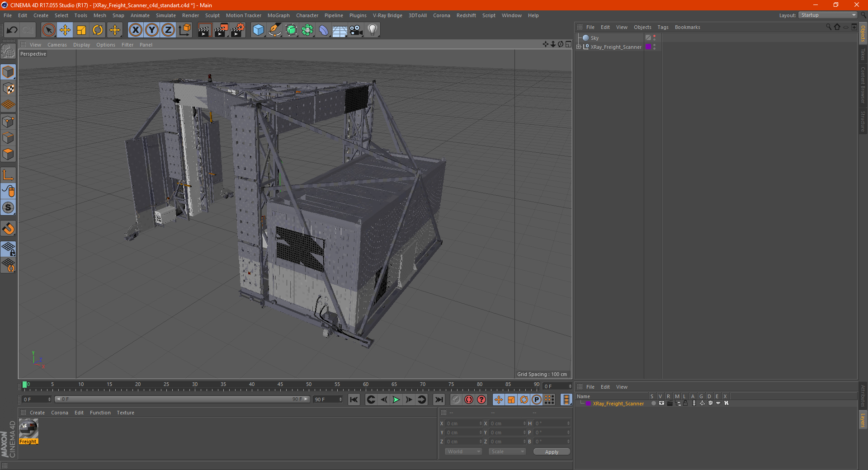The height and width of the screenshot is (470, 868).
Task: Enable Axis mode L icon
Action: coord(8,175)
